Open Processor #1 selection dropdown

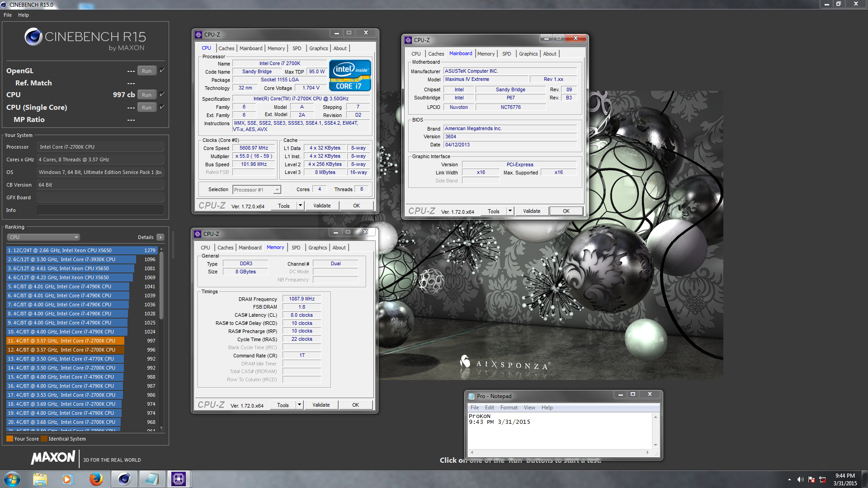coord(257,190)
